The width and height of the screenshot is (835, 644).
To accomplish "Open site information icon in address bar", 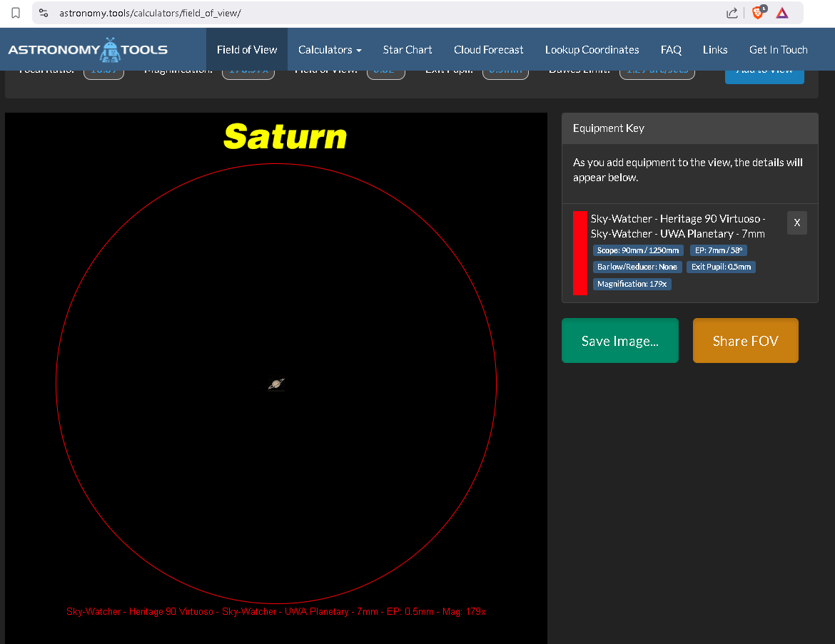I will coord(44,13).
